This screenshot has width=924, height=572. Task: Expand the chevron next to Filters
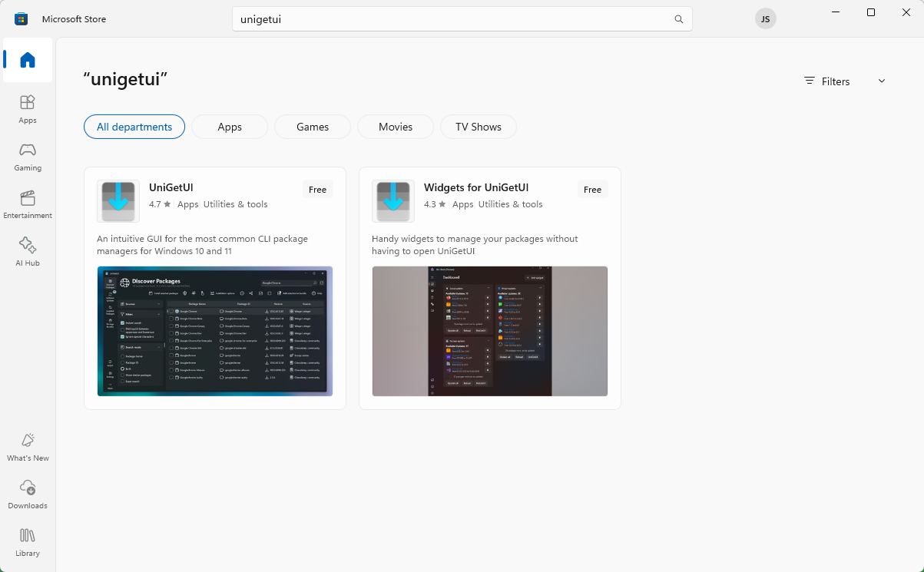tap(881, 81)
